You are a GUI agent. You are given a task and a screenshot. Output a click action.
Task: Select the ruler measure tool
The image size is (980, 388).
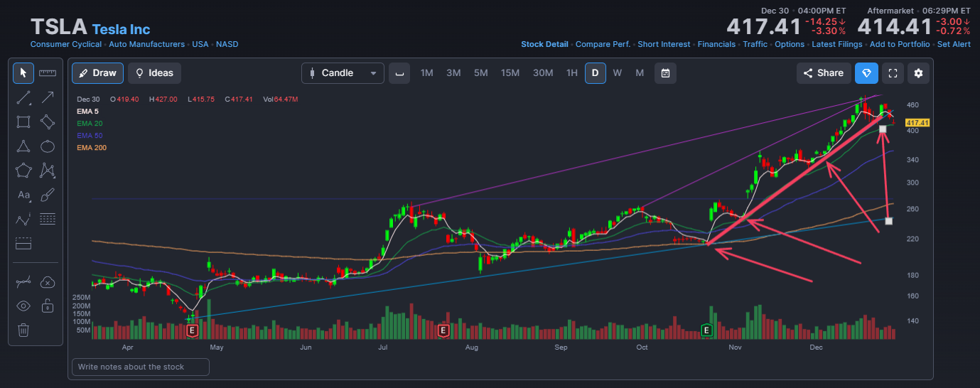coord(48,73)
